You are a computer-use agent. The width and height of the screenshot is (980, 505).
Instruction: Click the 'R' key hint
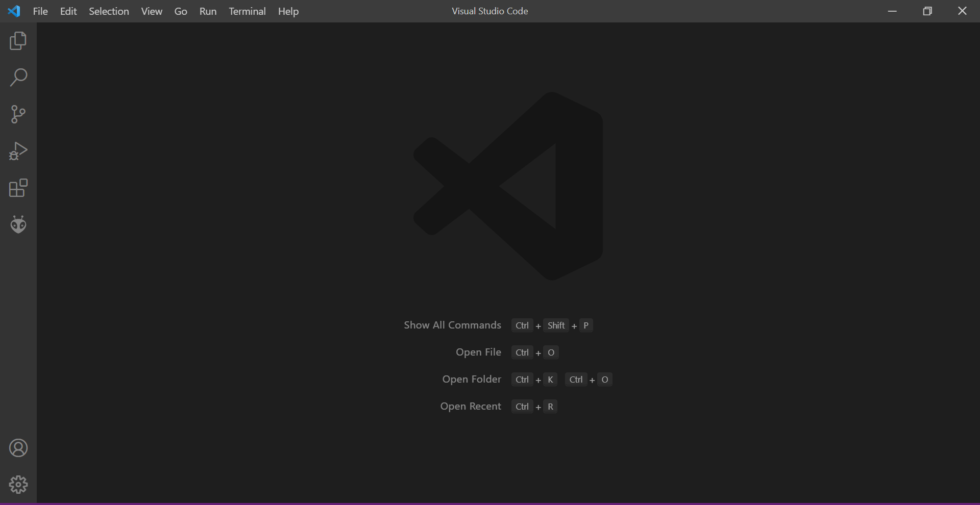[x=550, y=407]
